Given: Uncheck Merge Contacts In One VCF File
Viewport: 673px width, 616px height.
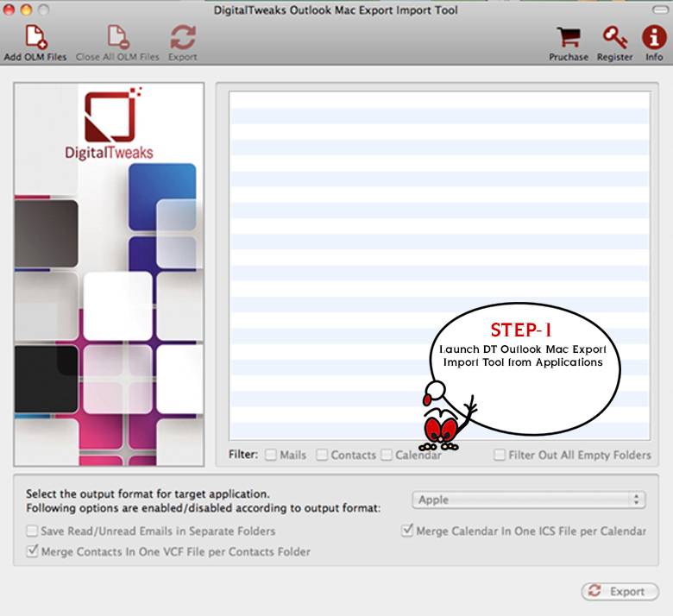Looking at the screenshot, I should coord(33,551).
